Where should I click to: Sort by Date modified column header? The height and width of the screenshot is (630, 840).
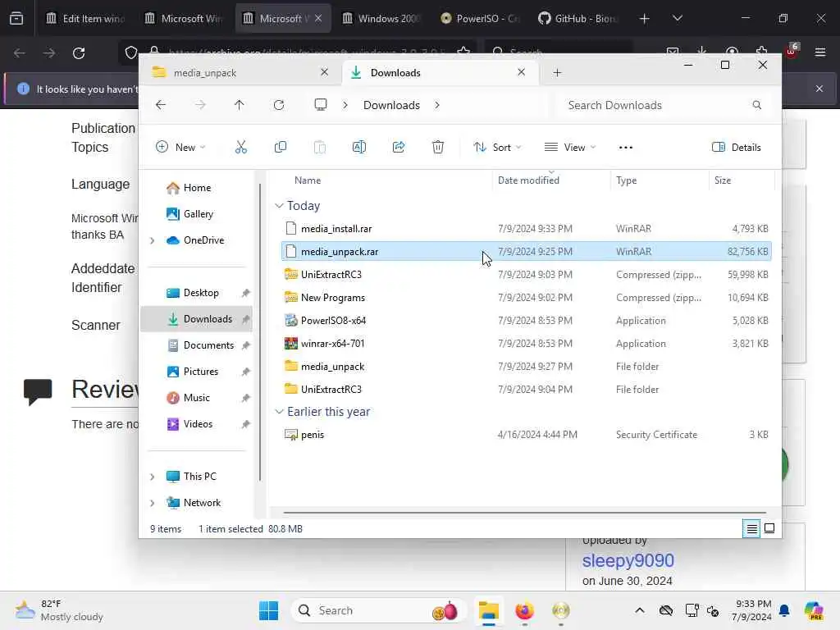tap(550, 180)
